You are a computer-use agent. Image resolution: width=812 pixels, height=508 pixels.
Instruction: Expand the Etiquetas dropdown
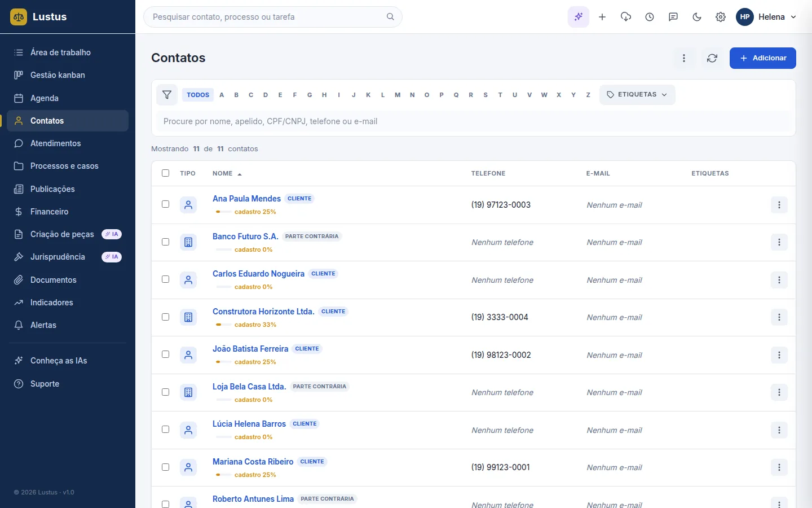[x=637, y=95]
